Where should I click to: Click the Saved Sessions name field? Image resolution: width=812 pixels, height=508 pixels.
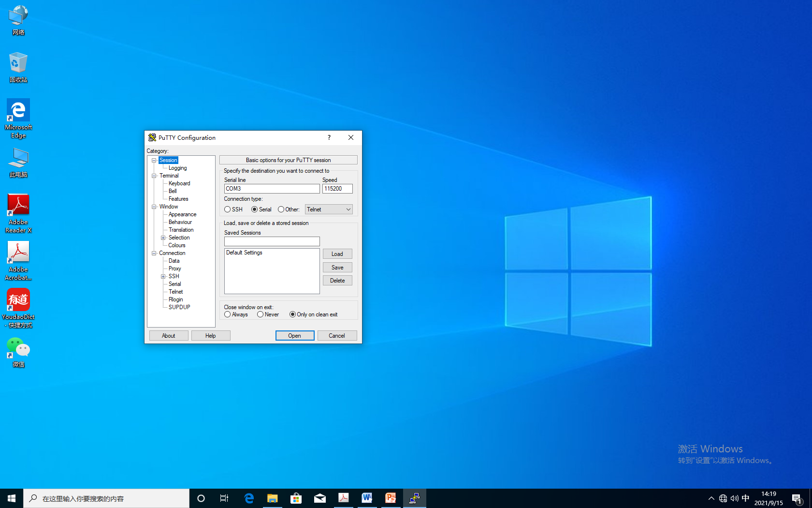tap(272, 241)
